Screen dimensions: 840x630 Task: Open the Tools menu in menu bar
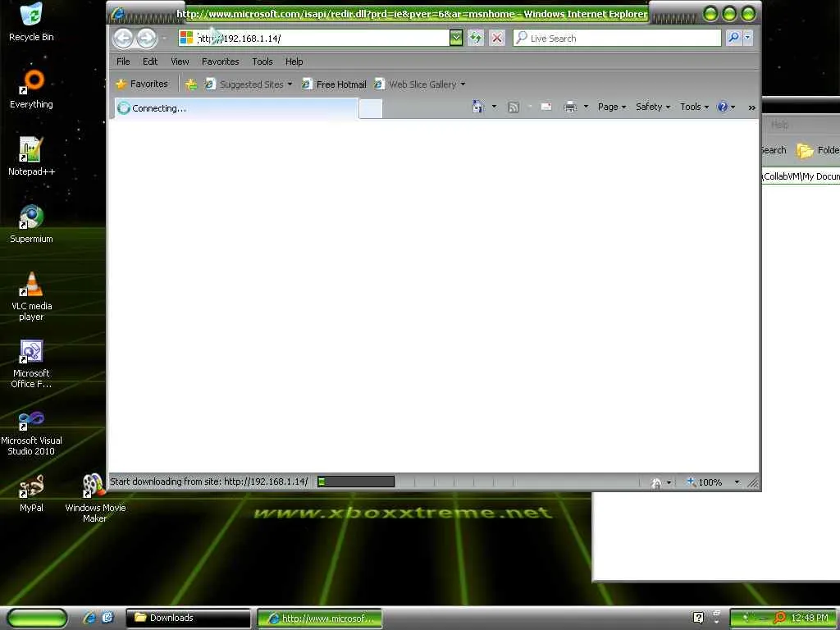[262, 62]
